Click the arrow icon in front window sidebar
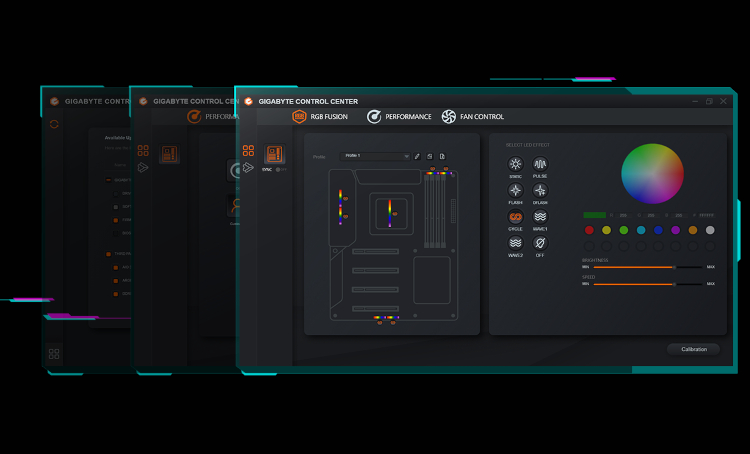 coord(248,167)
